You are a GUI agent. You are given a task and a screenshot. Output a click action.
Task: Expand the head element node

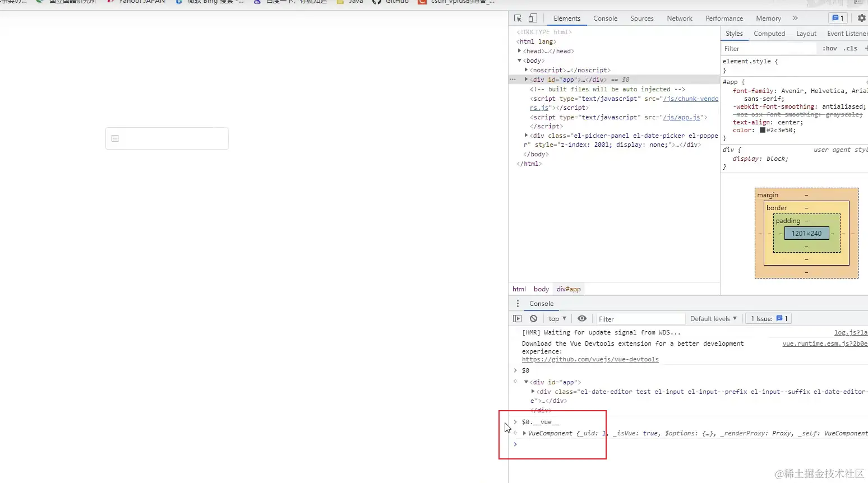point(519,51)
